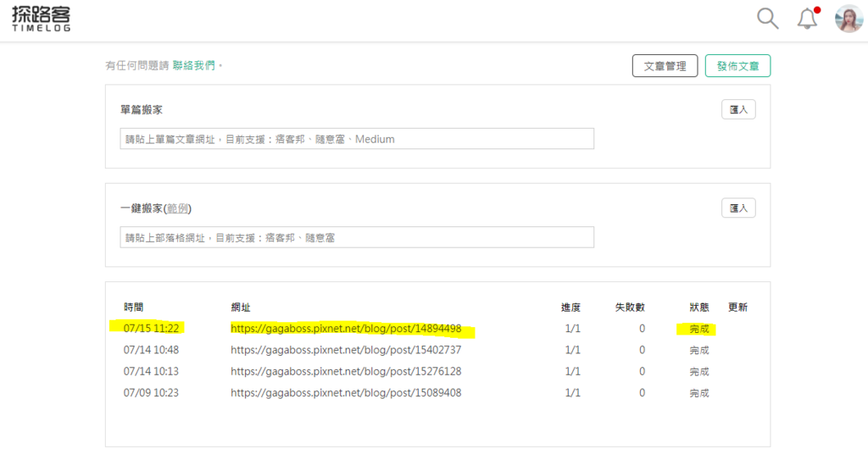
Task: Click the 失敗數 column header
Action: coord(630,308)
